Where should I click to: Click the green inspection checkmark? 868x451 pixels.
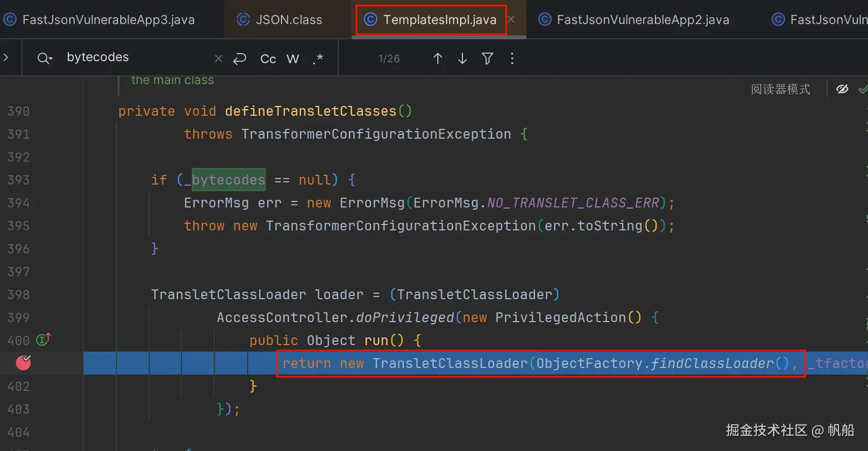coord(863,89)
